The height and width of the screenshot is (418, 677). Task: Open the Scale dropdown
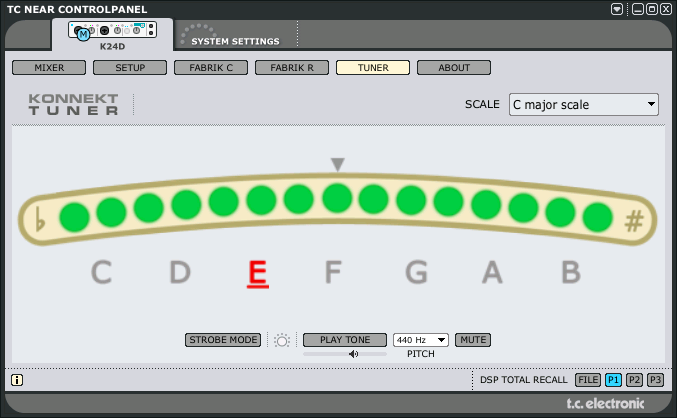583,104
